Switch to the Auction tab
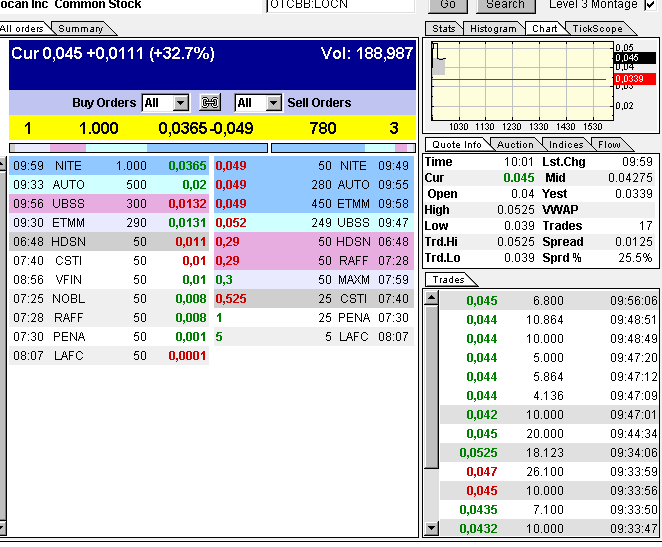 click(x=515, y=145)
